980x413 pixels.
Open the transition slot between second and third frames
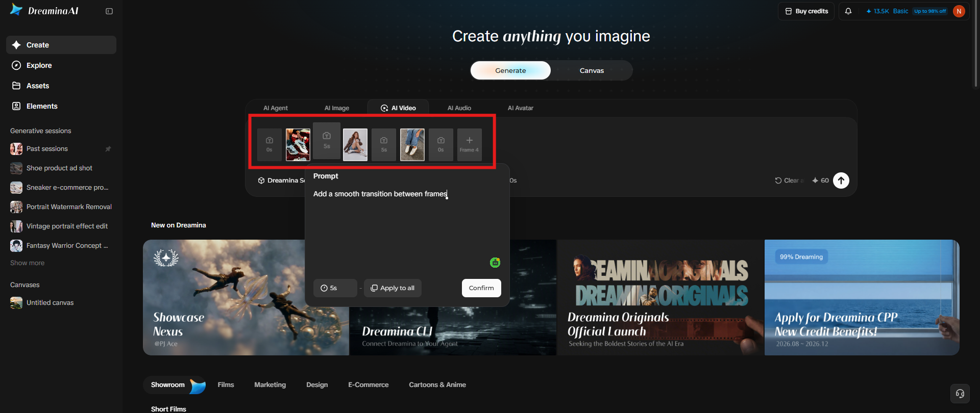tap(384, 145)
